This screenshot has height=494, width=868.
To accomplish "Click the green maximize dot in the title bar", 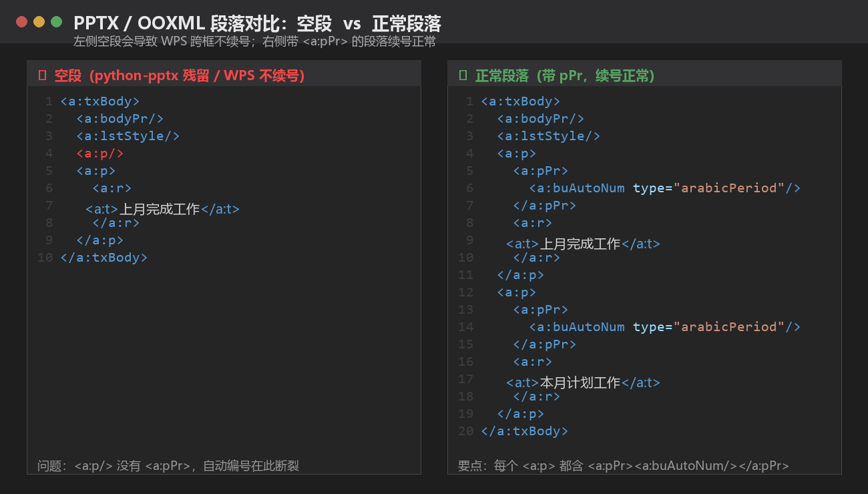I will coord(56,22).
